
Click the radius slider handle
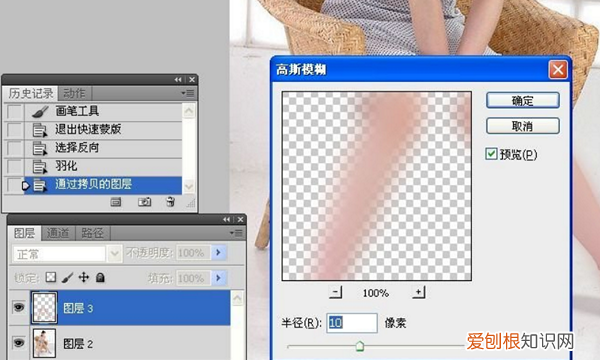359,346
